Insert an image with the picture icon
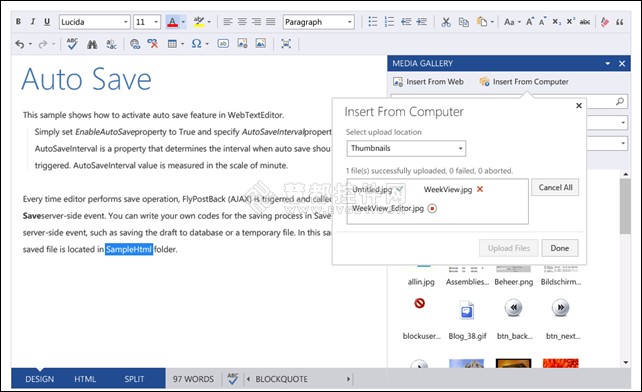This screenshot has width=642, height=392. [260, 43]
